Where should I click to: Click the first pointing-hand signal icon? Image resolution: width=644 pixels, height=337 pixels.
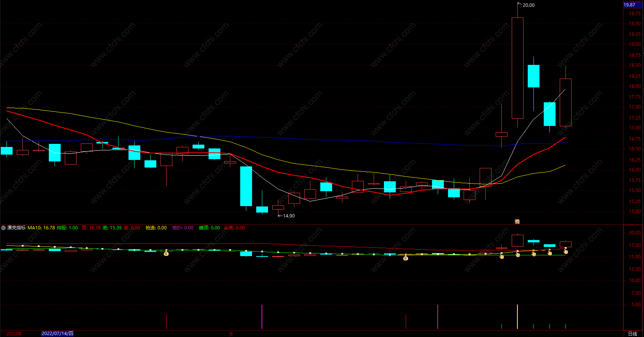pyautogui.click(x=502, y=256)
